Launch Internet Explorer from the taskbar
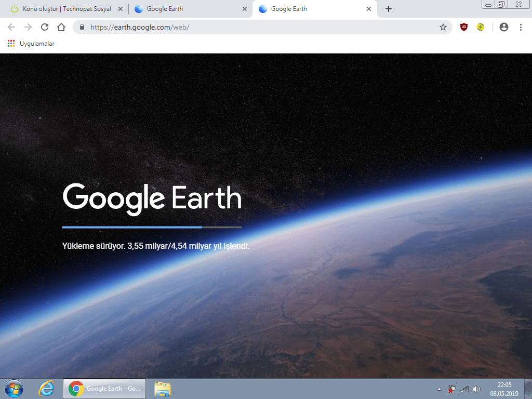 point(46,389)
